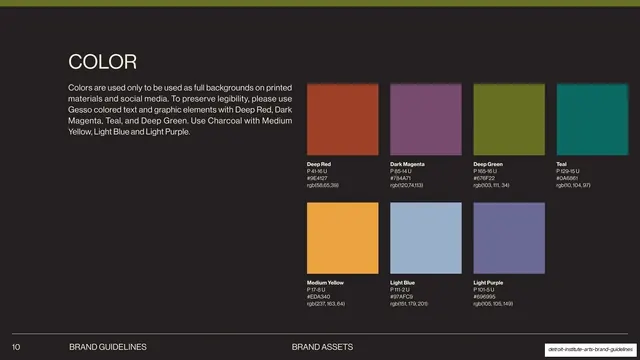
Task: Click the rgb value under Light Purple
Action: 493,303
